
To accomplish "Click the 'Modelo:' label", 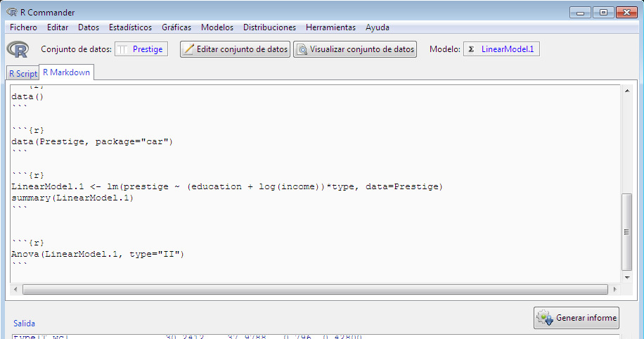I will coord(445,49).
